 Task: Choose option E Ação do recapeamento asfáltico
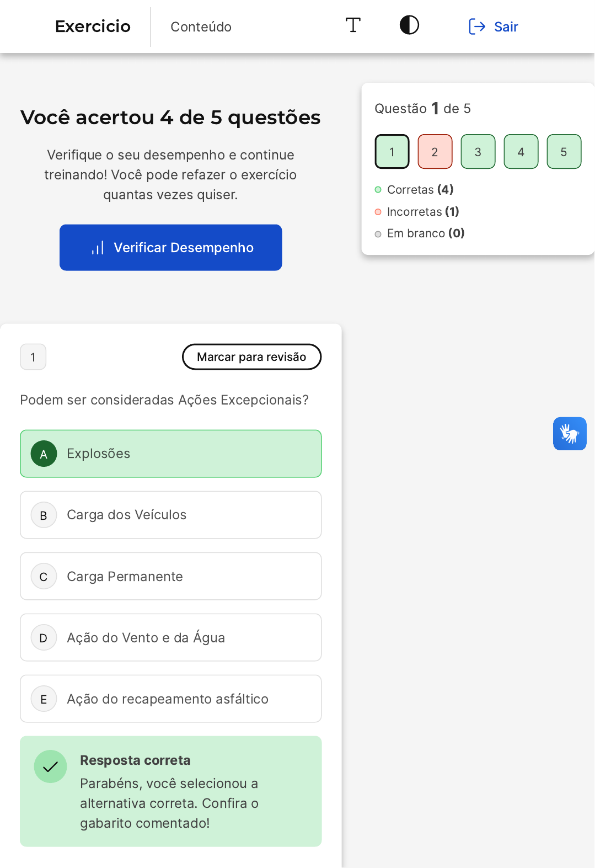pyautogui.click(x=171, y=699)
